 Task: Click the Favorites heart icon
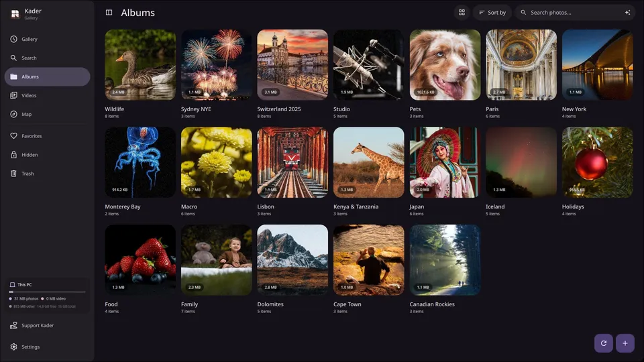13,136
